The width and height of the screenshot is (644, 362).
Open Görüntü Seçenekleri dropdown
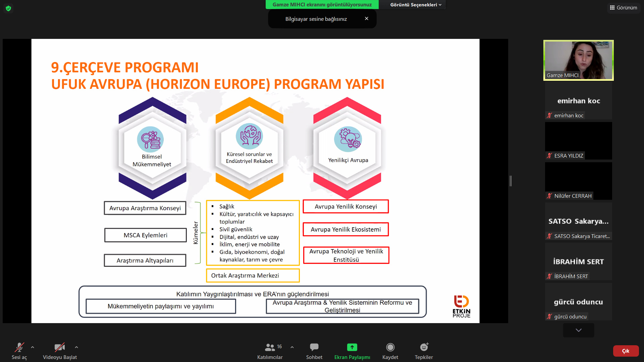click(x=416, y=5)
